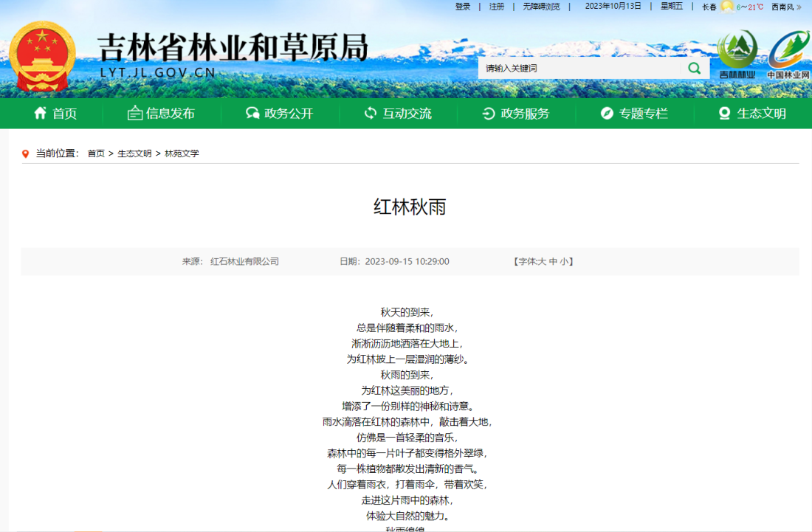Click the pen icon beside 专题专栏
Viewport: 812px width, 532px height.
607,114
